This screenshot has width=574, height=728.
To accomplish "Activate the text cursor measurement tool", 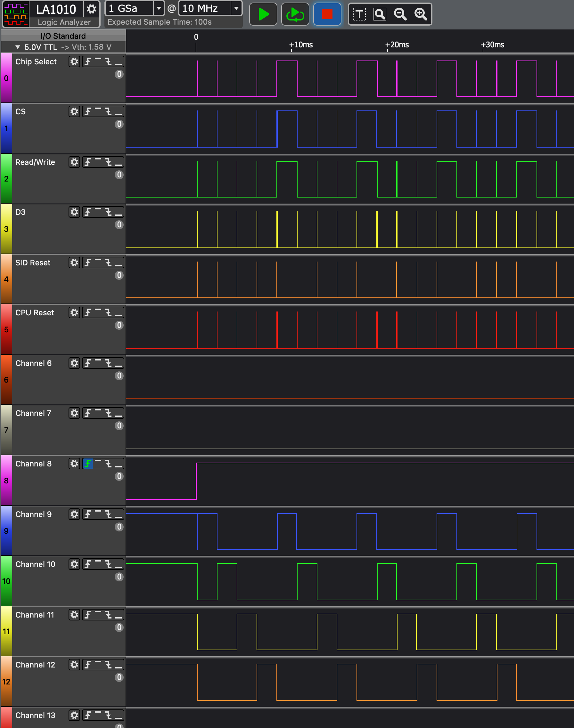I will click(x=359, y=14).
